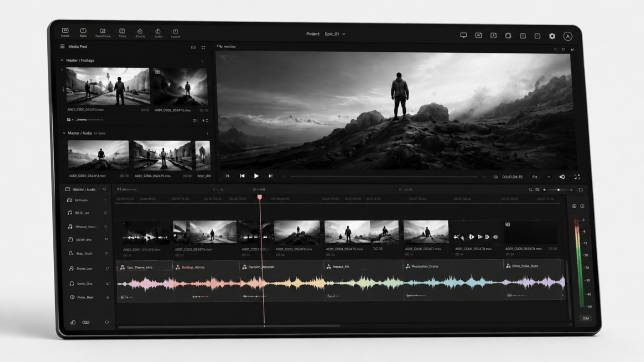Select the street scene clip thumbnail in Footage bin

pyautogui.click(x=108, y=86)
